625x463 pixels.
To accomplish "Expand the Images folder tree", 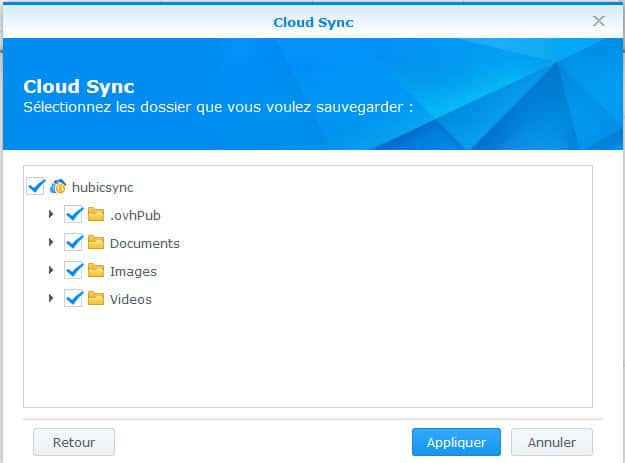I will pyautogui.click(x=51, y=270).
